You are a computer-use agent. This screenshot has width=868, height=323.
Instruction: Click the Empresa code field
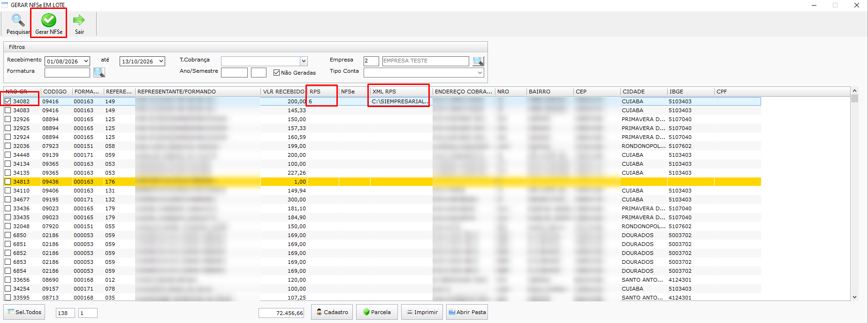[x=371, y=61]
